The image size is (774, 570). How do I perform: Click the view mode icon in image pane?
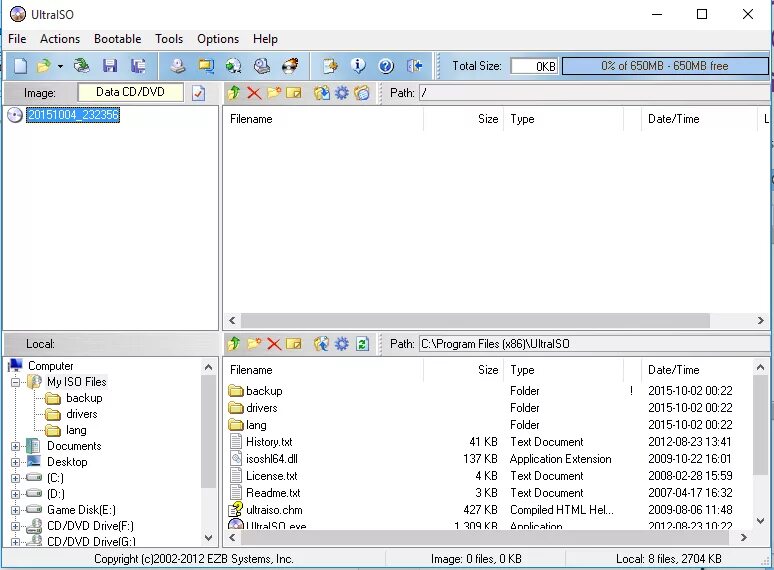pos(362,92)
